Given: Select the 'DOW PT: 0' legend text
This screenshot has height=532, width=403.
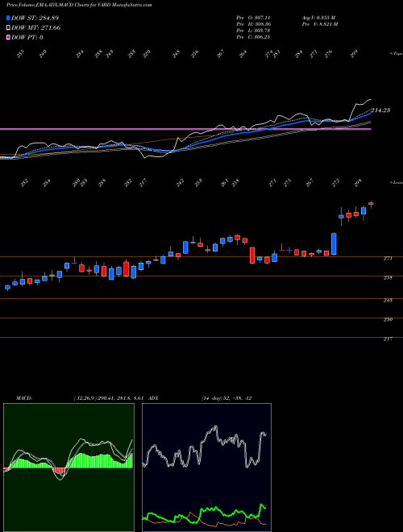Looking at the screenshot, I should (x=27, y=37).
